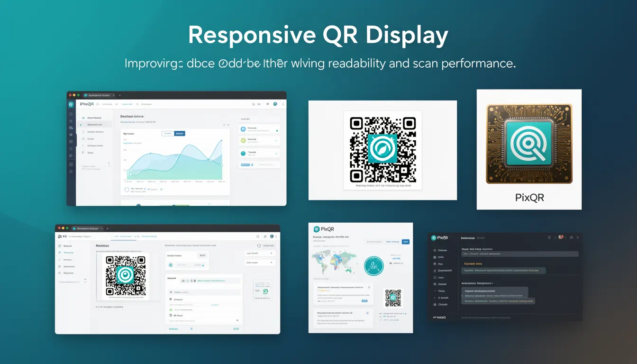Click the small QR code in world map window
The height and width of the screenshot is (364, 637).
click(393, 298)
